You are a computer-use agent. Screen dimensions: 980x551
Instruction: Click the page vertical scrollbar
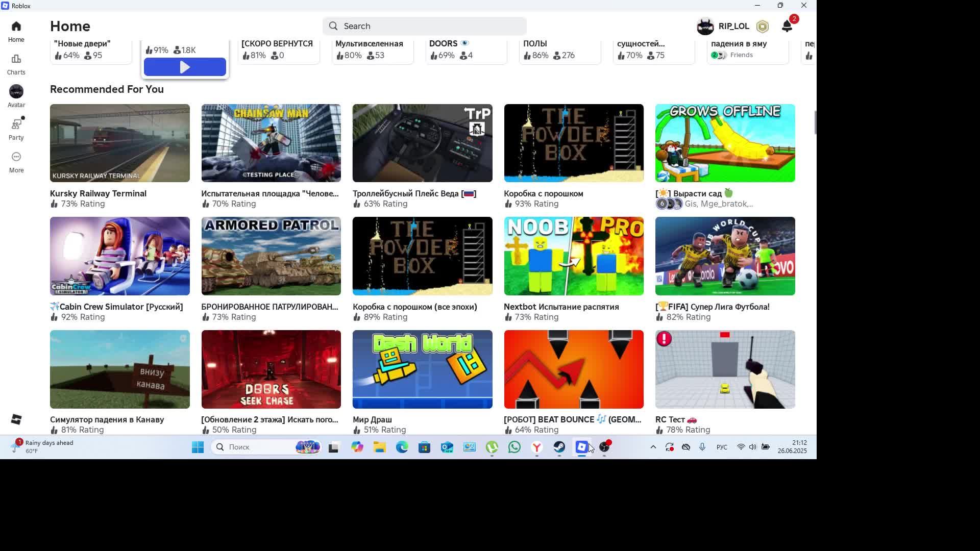(x=815, y=122)
